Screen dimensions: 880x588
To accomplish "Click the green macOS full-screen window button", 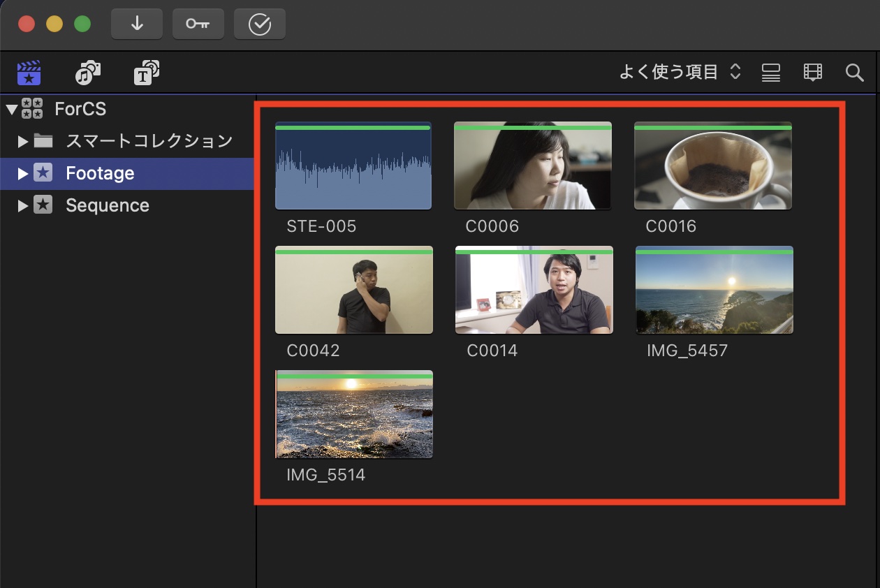I will (82, 24).
